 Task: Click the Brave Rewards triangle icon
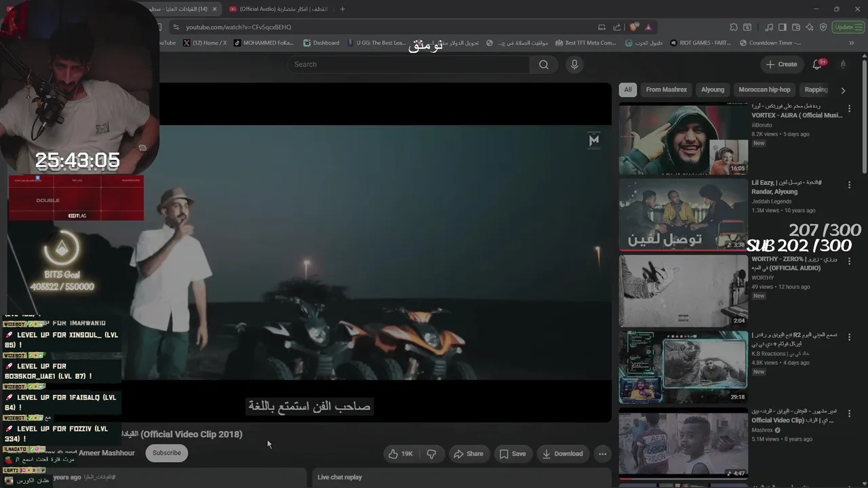tap(648, 27)
